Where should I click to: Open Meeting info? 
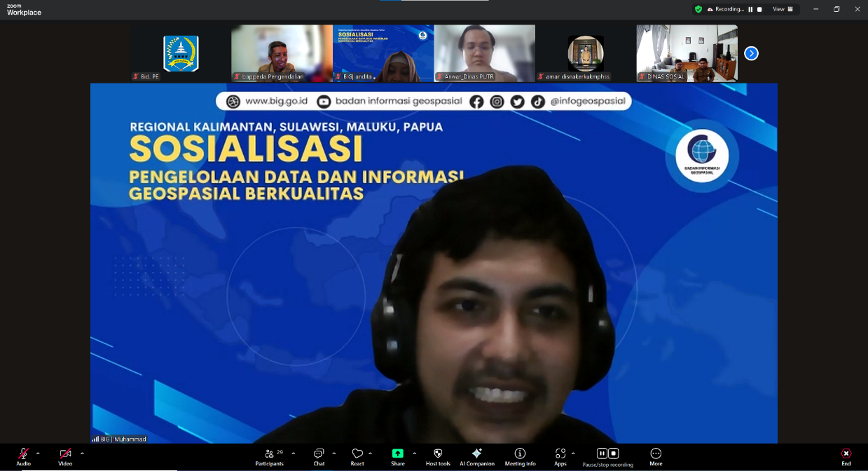point(520,454)
